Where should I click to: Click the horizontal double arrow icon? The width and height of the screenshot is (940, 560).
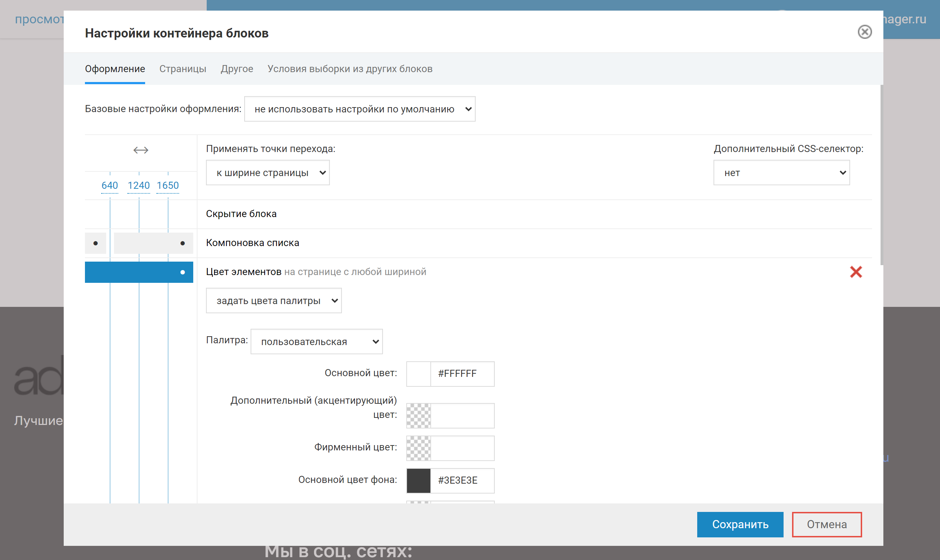[141, 150]
